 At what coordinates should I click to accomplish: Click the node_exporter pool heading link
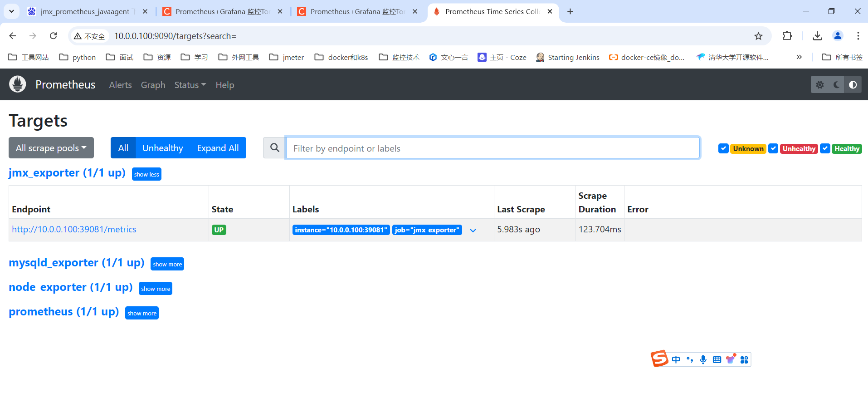point(71,287)
